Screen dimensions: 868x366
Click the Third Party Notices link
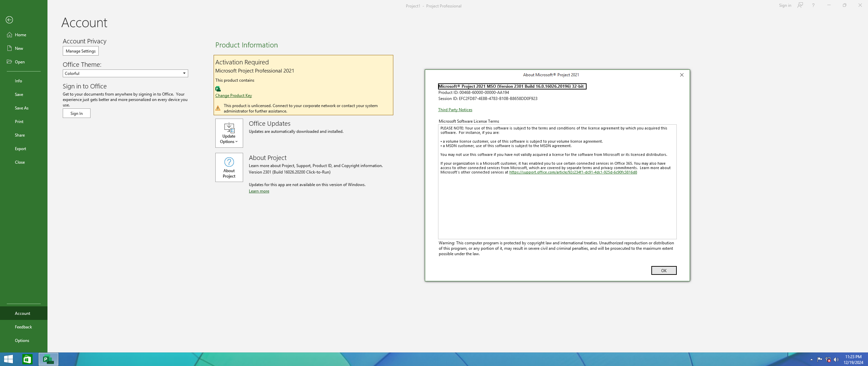coord(455,110)
